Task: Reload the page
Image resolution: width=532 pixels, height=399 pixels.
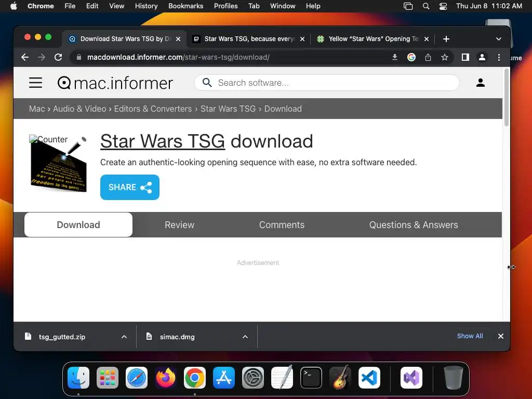Action: point(58,57)
